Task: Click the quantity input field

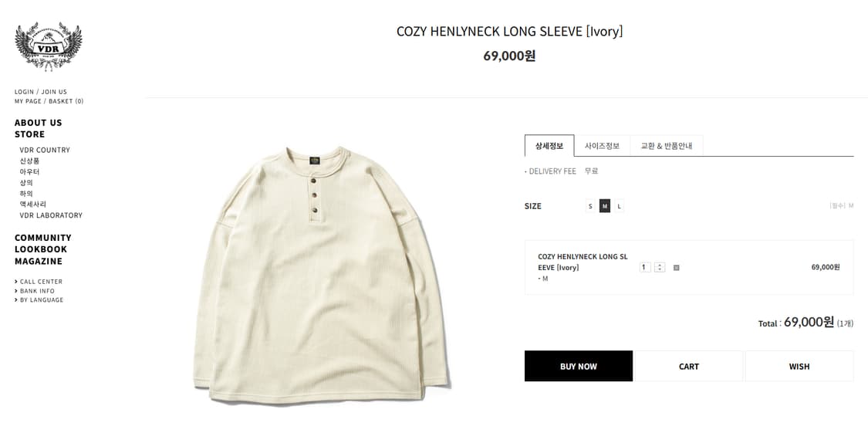Action: click(x=645, y=268)
